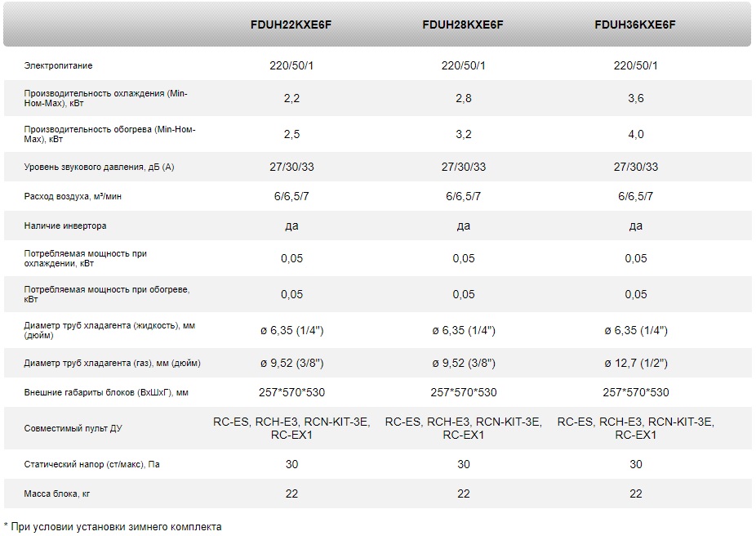Click the Уровень звукового давления row label
This screenshot has height=536, width=756.
pyautogui.click(x=99, y=167)
